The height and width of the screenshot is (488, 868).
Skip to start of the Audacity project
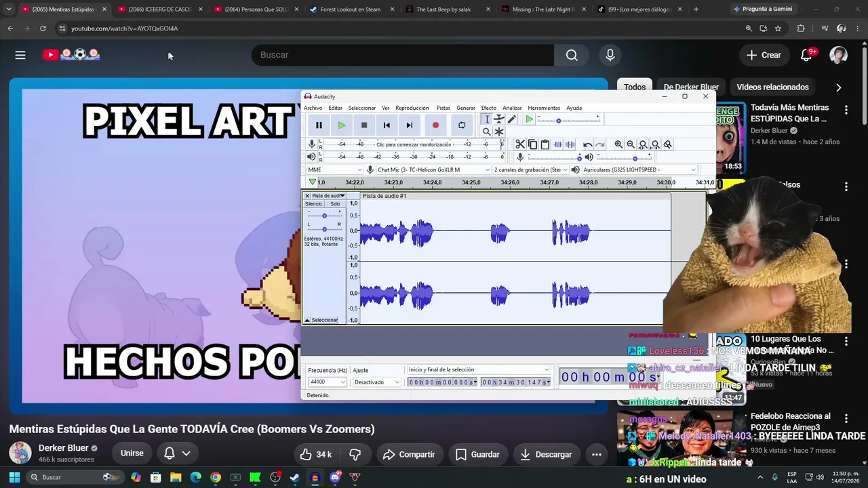point(387,125)
